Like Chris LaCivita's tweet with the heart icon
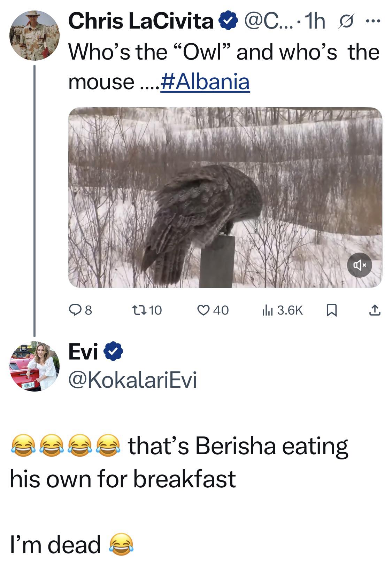The height and width of the screenshot is (572, 392). (203, 310)
